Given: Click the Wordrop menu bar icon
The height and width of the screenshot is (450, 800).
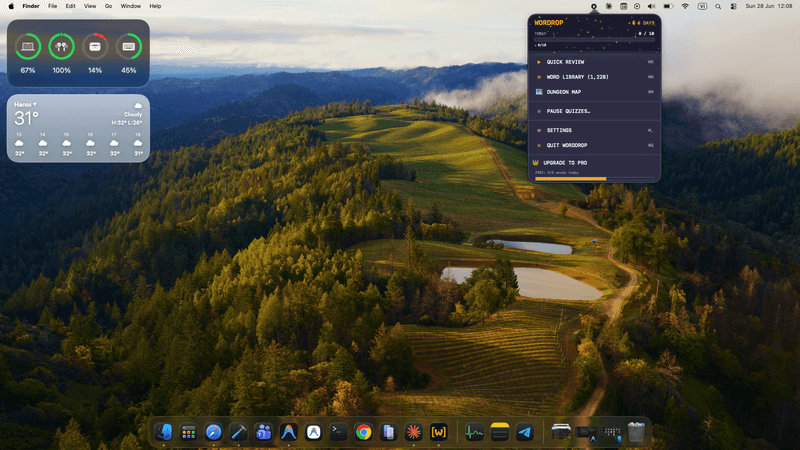Looking at the screenshot, I should tap(594, 7).
